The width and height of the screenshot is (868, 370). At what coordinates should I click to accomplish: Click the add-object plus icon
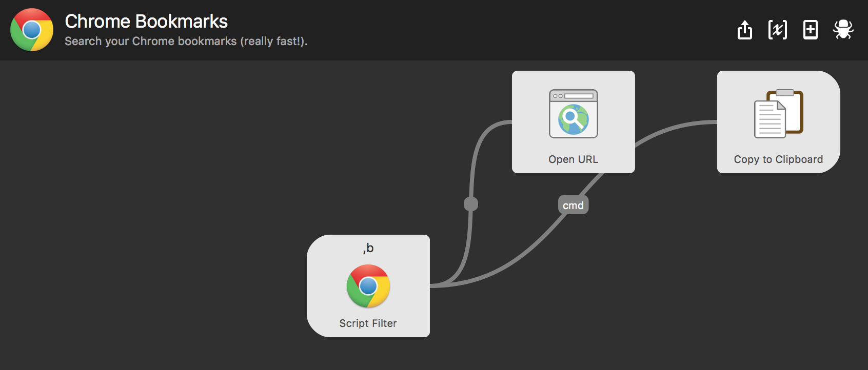pos(811,30)
